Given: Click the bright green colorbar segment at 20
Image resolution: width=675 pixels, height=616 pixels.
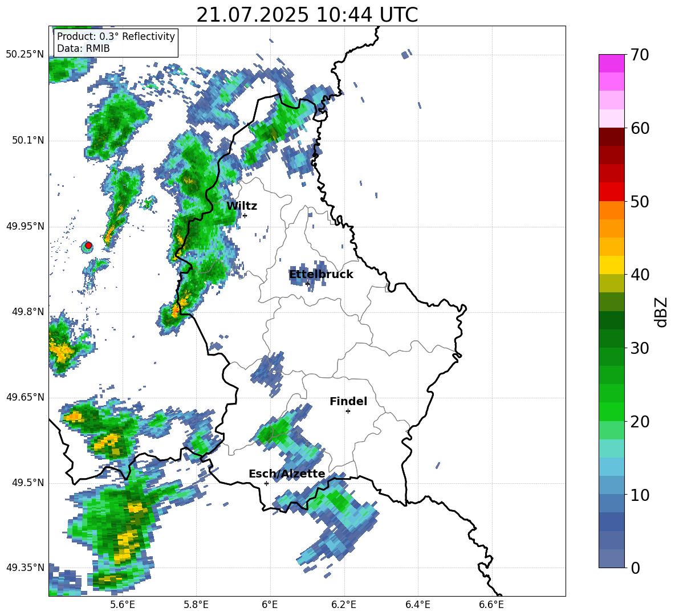Looking at the screenshot, I should (x=611, y=411).
